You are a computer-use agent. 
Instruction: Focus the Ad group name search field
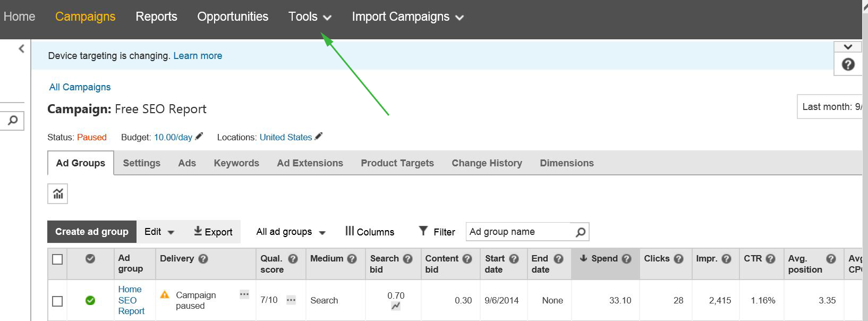[x=518, y=232]
